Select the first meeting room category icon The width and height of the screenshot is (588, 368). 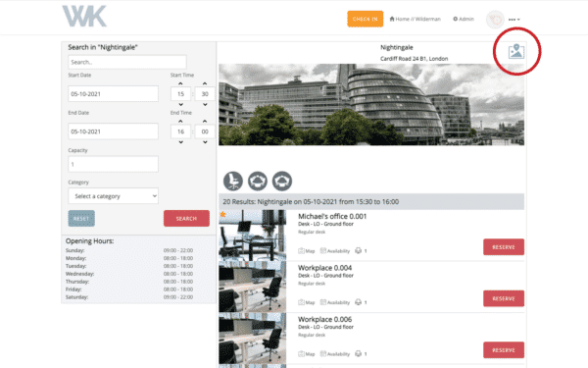click(x=258, y=181)
